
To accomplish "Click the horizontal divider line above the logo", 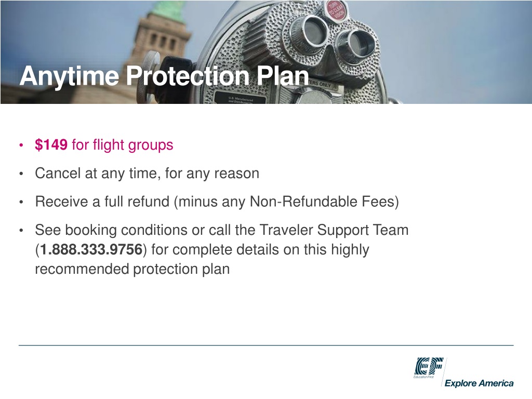I will coord(266,345).
